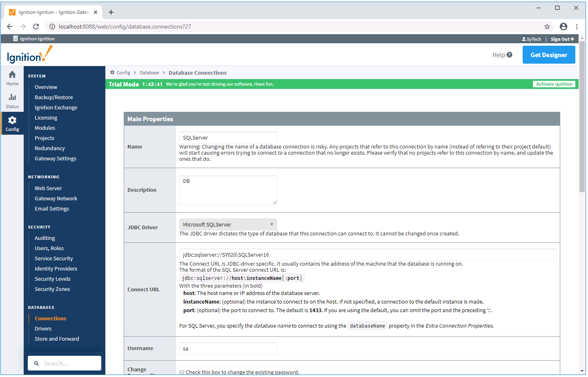This screenshot has height=377, width=588.
Task: Click the Name input field
Action: point(228,137)
